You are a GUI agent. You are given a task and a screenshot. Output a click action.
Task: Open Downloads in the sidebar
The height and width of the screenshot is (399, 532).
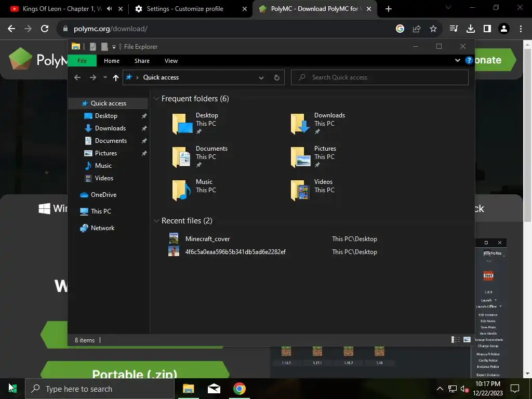point(110,128)
